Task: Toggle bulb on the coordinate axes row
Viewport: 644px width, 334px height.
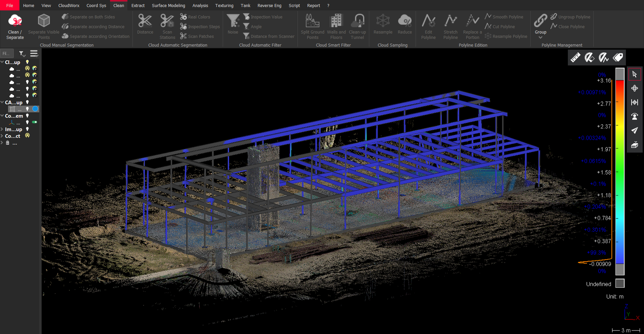Action: click(x=27, y=122)
